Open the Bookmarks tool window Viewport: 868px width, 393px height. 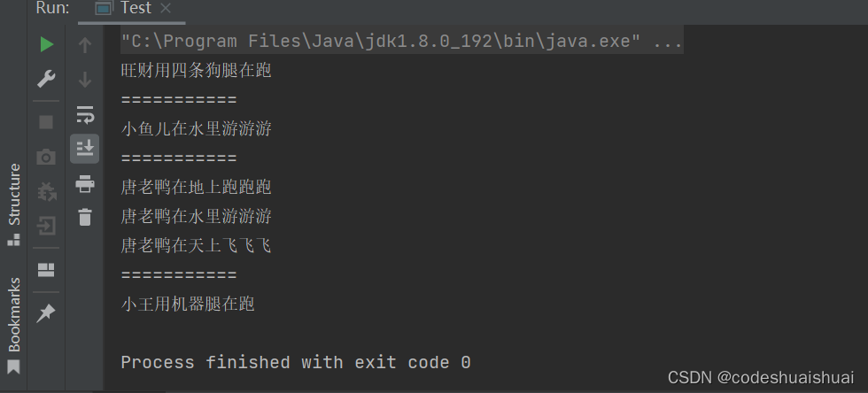(14, 326)
